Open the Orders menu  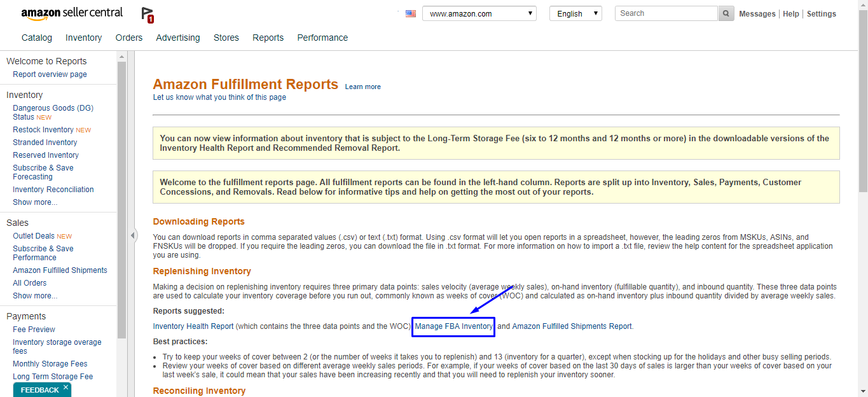(x=129, y=38)
